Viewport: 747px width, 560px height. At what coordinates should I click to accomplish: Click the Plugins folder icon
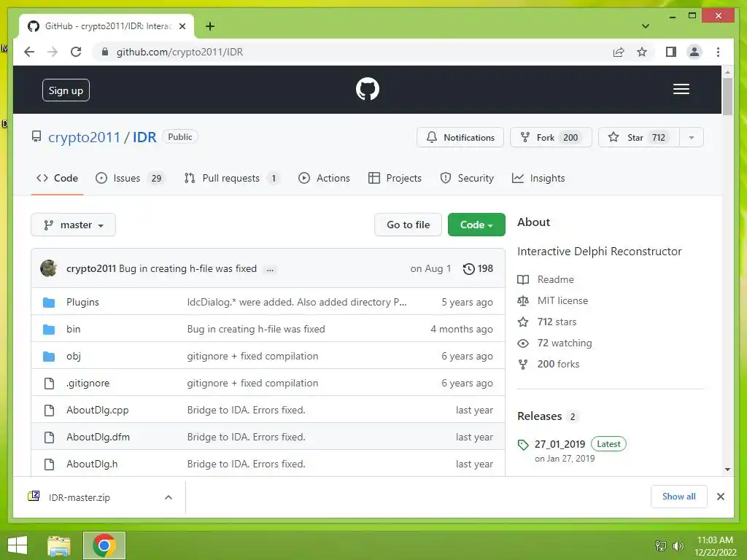49,303
